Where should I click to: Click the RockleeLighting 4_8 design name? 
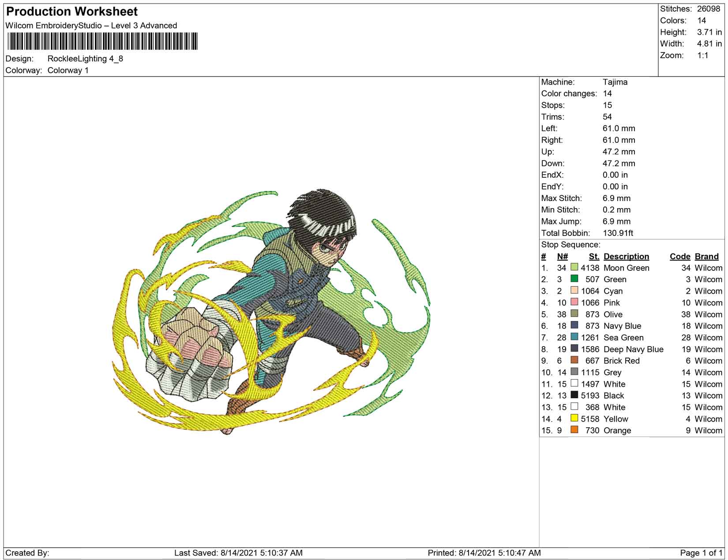[x=85, y=59]
